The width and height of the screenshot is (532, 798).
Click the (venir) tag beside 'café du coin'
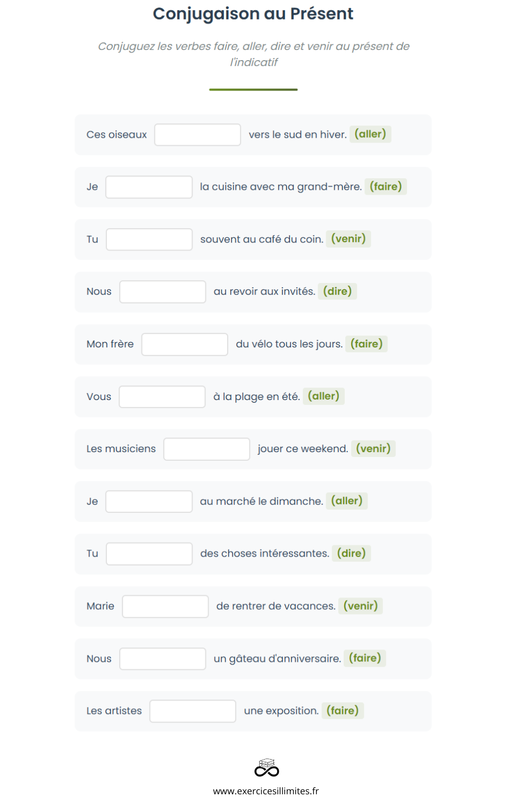pos(348,239)
